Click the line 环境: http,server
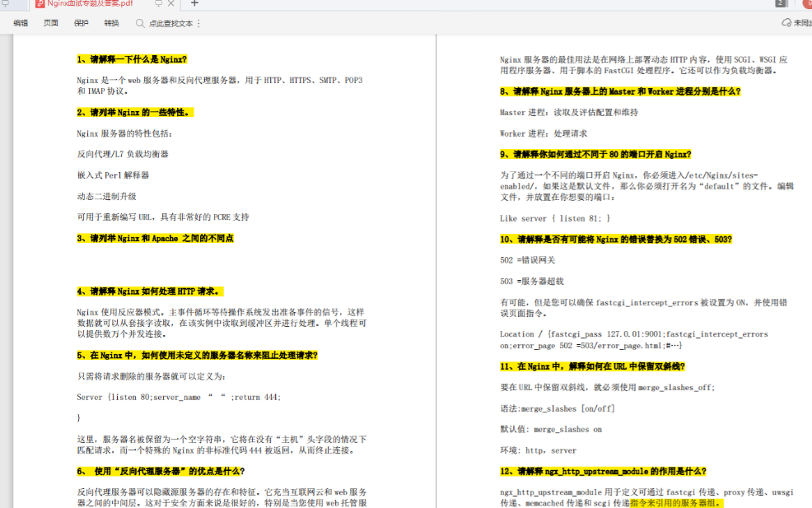The width and height of the screenshot is (812, 508). (x=538, y=450)
